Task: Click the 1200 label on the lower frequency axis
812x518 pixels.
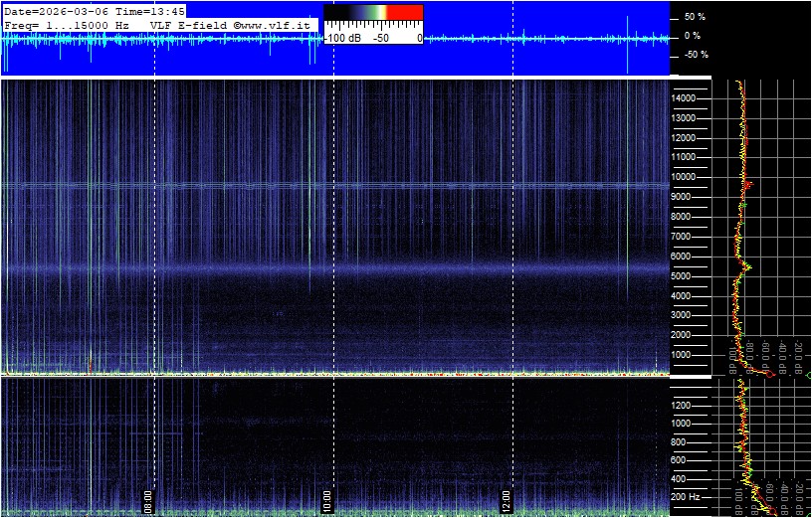Action: [x=685, y=406]
